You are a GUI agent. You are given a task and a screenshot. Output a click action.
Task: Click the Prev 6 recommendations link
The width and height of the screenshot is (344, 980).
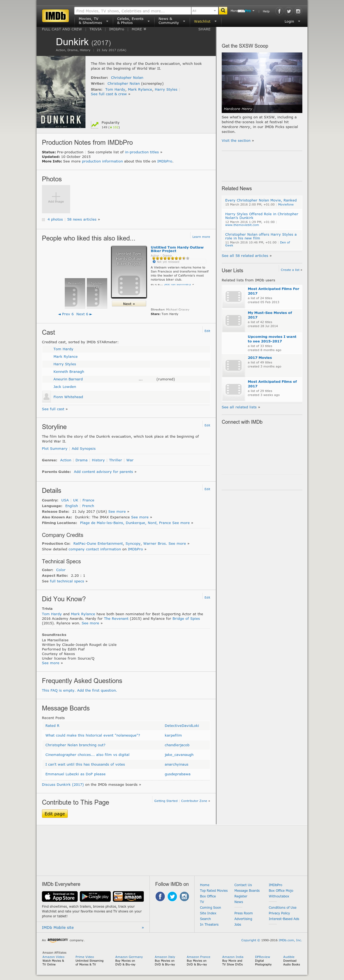click(x=66, y=314)
